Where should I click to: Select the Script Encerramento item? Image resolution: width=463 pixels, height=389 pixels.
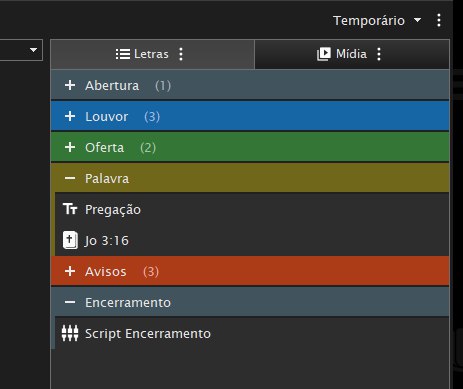[x=252, y=333]
